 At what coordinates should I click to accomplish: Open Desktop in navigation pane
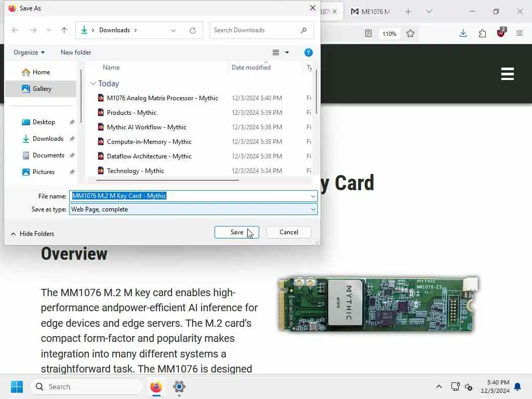(44, 122)
